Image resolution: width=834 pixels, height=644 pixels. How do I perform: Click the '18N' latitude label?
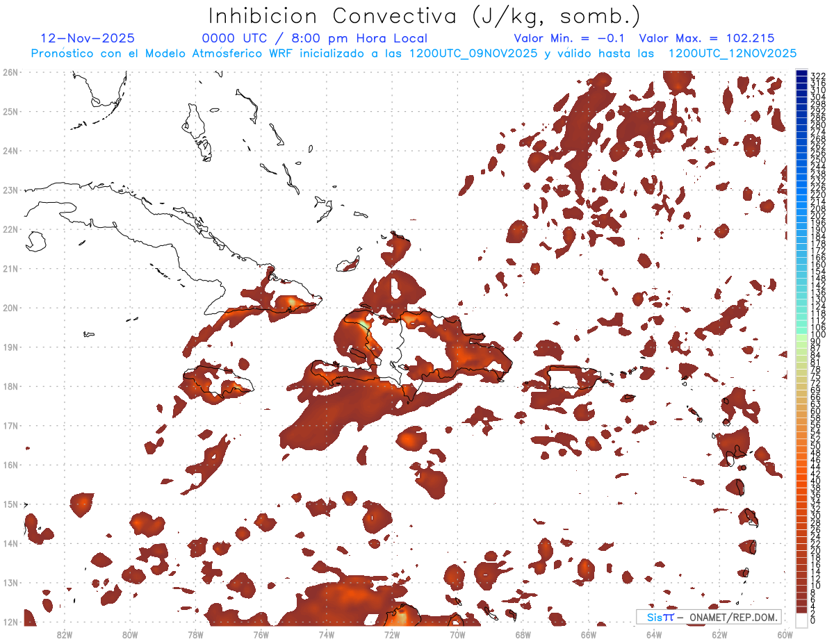(10, 386)
